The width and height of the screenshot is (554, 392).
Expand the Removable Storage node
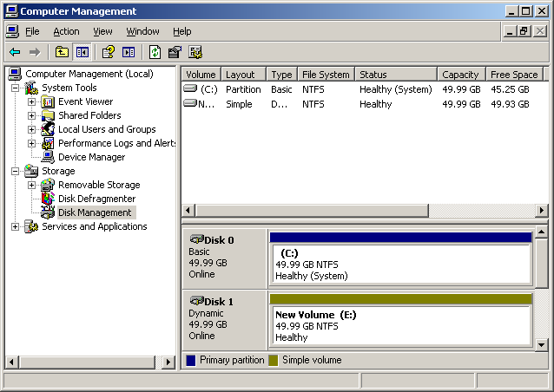(x=32, y=185)
